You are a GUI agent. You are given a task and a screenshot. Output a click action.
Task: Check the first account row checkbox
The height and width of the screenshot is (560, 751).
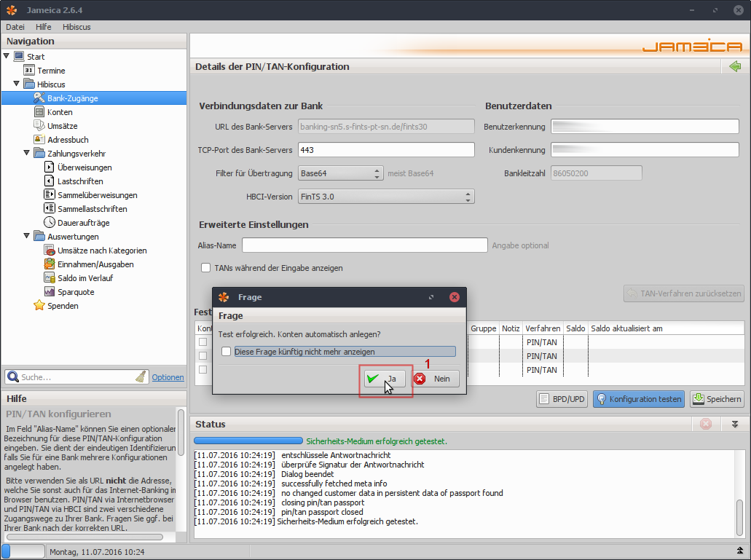[203, 342]
